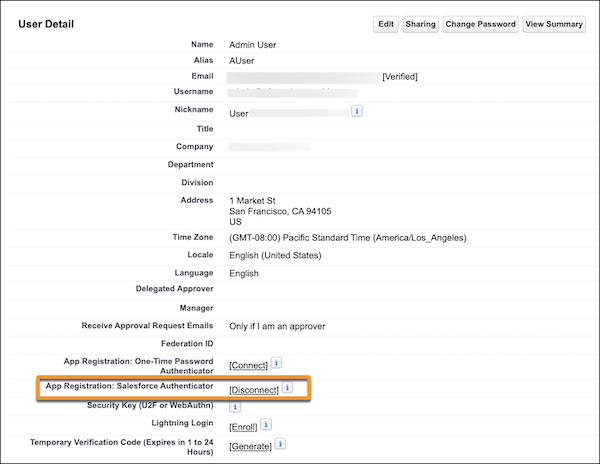
Task: Connect the One-Time Password Authenticator
Action: pos(249,366)
